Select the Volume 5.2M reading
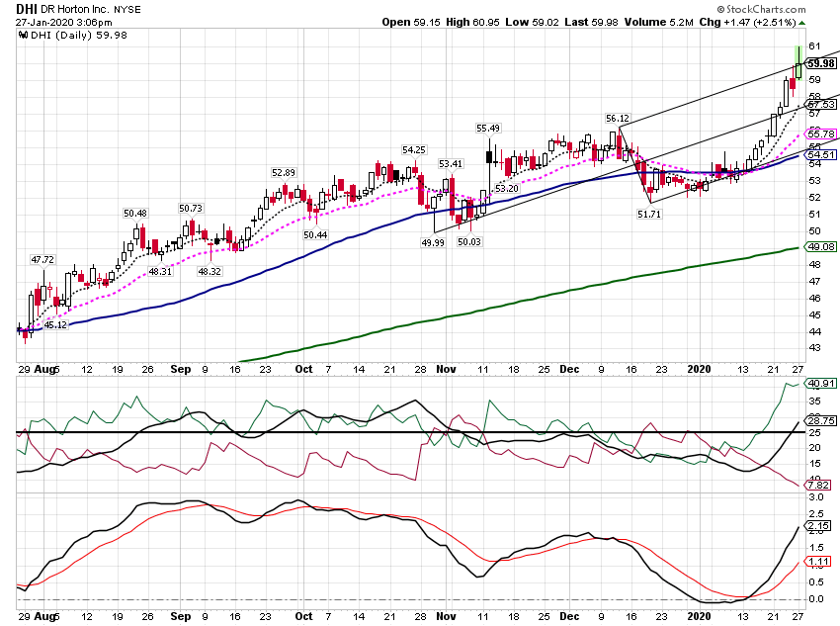This screenshot has height=626, width=840. click(x=658, y=22)
